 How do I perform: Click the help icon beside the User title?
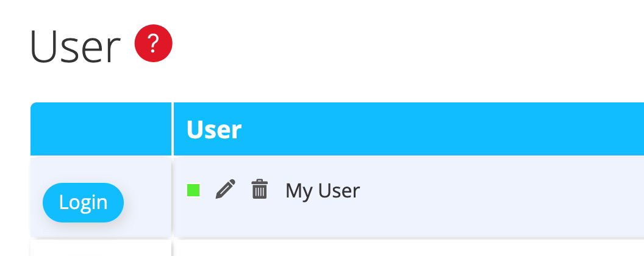pyautogui.click(x=154, y=44)
